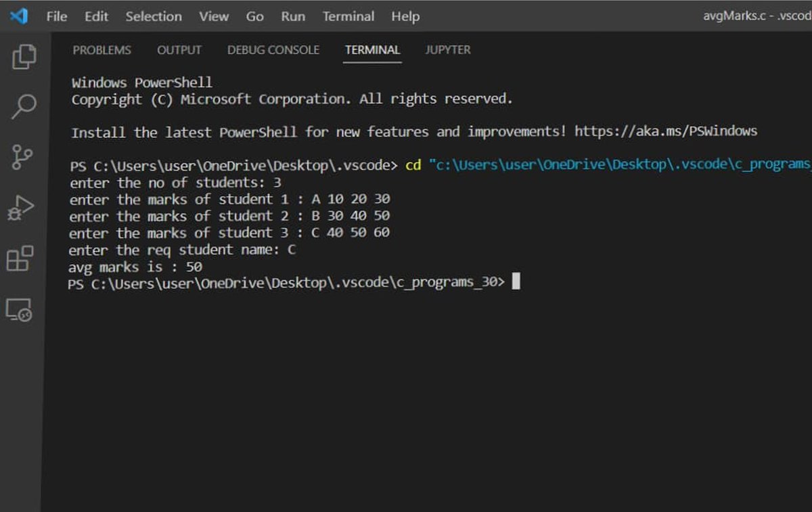
Task: Switch to the JUPYTER panel tab
Action: (x=448, y=50)
